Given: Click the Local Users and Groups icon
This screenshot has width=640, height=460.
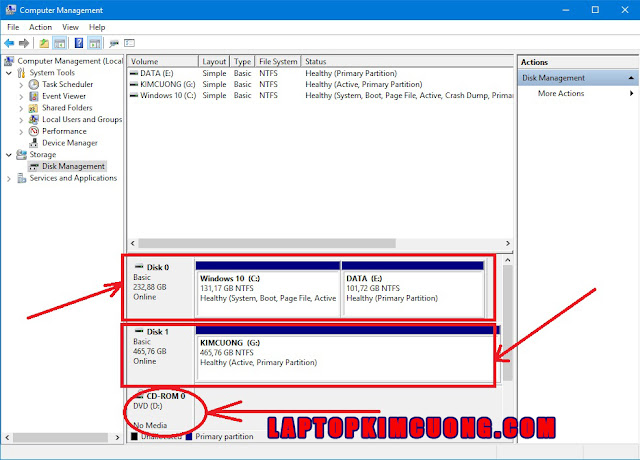Looking at the screenshot, I should pos(33,119).
